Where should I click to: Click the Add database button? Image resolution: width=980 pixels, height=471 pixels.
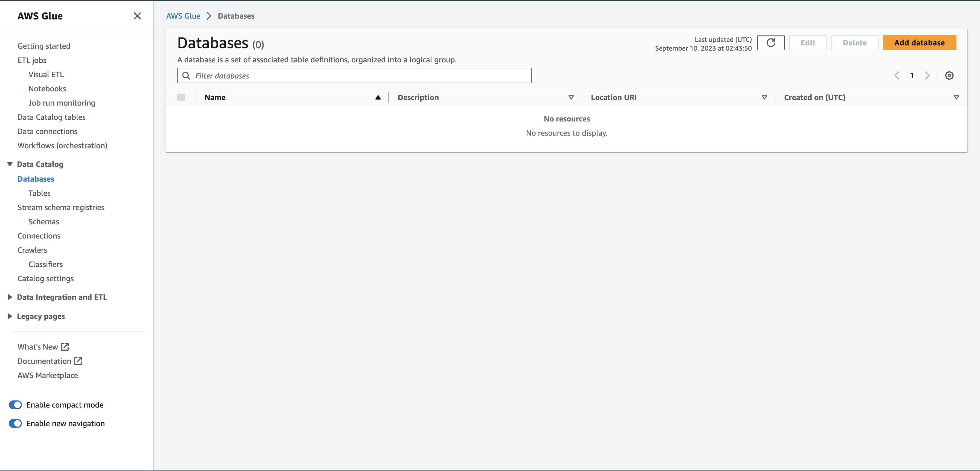pyautogui.click(x=919, y=43)
